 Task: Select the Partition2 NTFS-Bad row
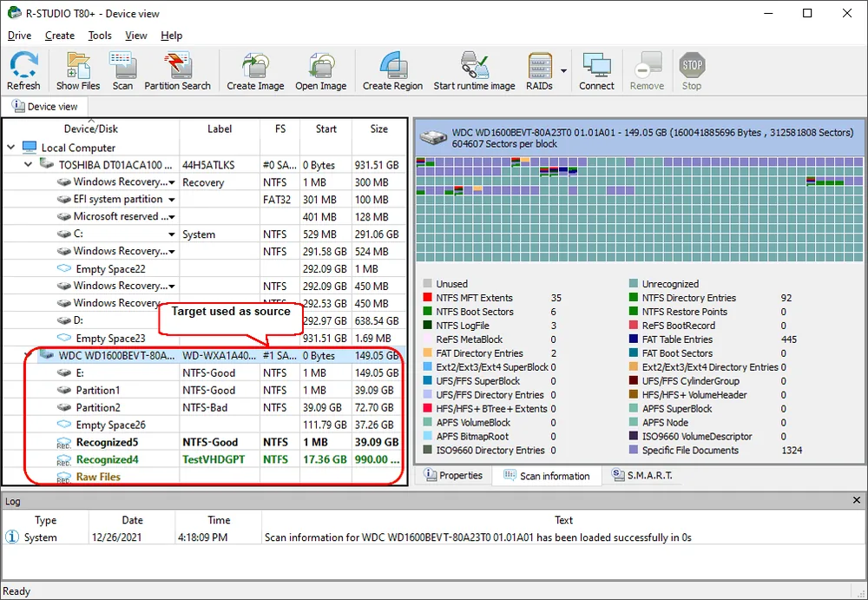coord(205,407)
